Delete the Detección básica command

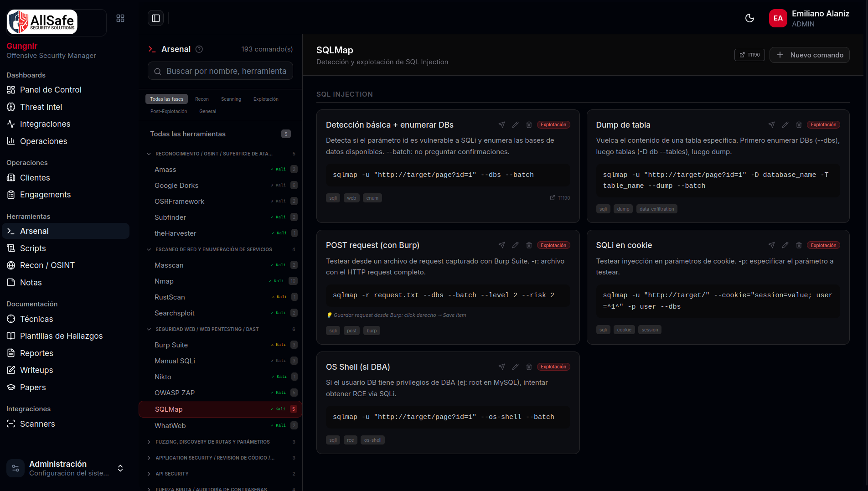coord(529,124)
